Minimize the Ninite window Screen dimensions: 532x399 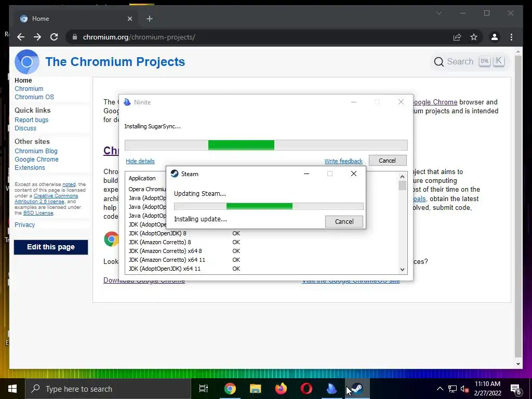[353, 102]
